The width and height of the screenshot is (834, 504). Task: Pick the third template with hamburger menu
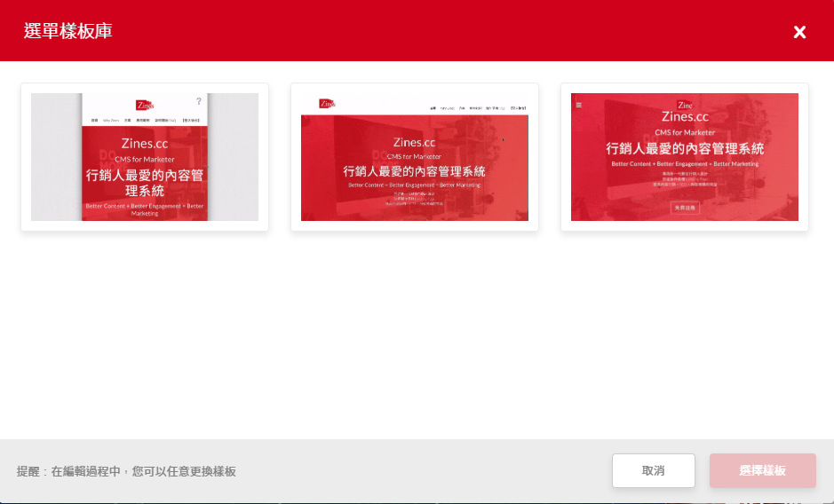click(x=685, y=157)
